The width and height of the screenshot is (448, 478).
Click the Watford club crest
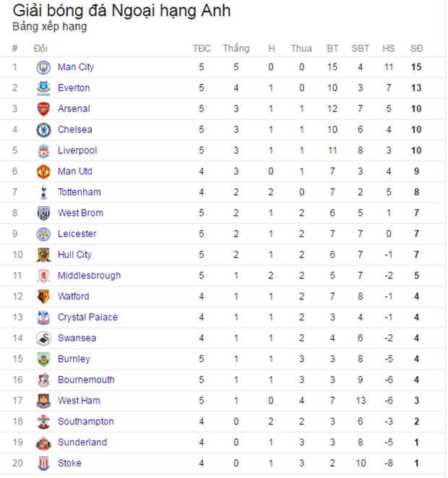tap(43, 296)
